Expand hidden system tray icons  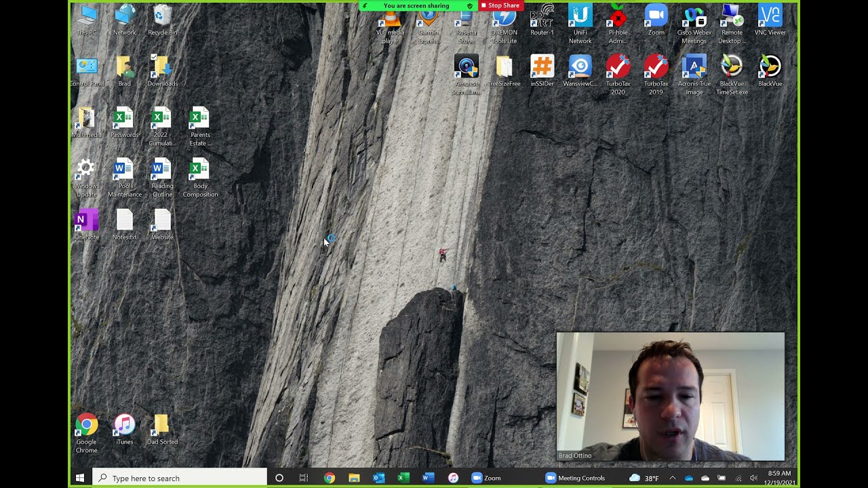point(673,478)
